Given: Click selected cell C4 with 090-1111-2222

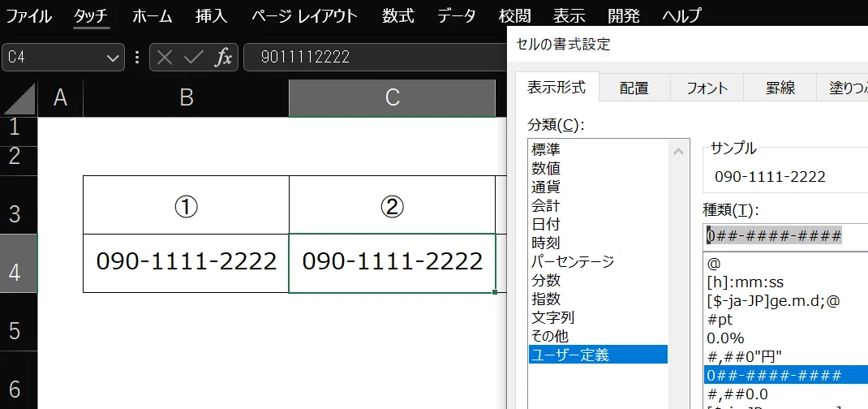Looking at the screenshot, I should pyautogui.click(x=392, y=263).
